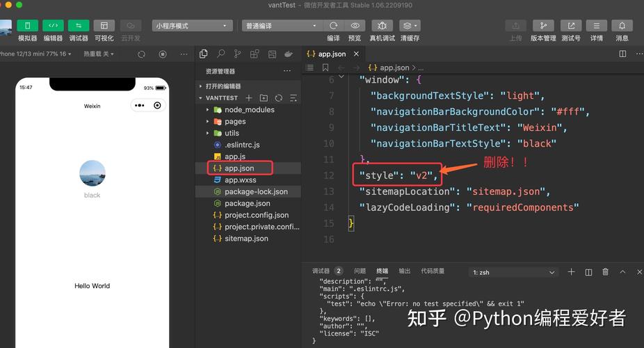Open the visualization panel button
Screen dimensions: 644x348
pyautogui.click(x=104, y=26)
